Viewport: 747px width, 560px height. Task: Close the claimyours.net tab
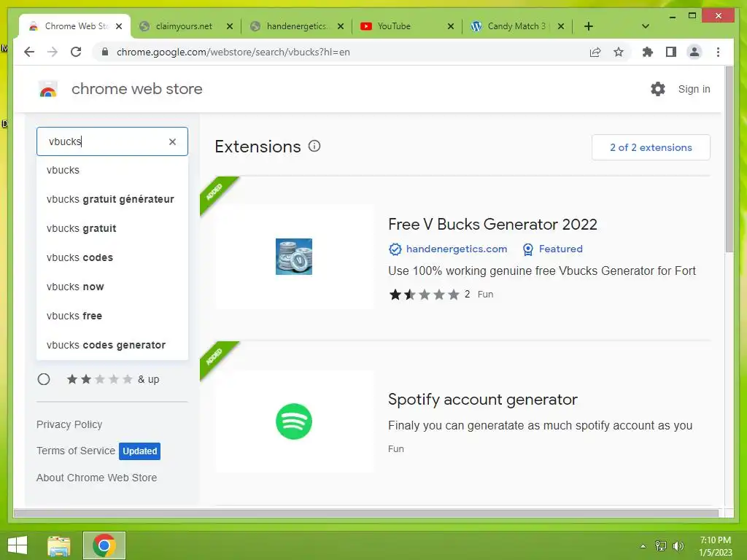[230, 26]
